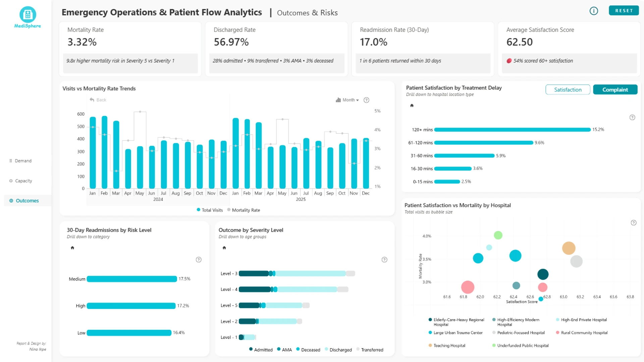Image resolution: width=644 pixels, height=362 pixels.
Task: Open the Month granularity dropdown
Action: click(351, 100)
